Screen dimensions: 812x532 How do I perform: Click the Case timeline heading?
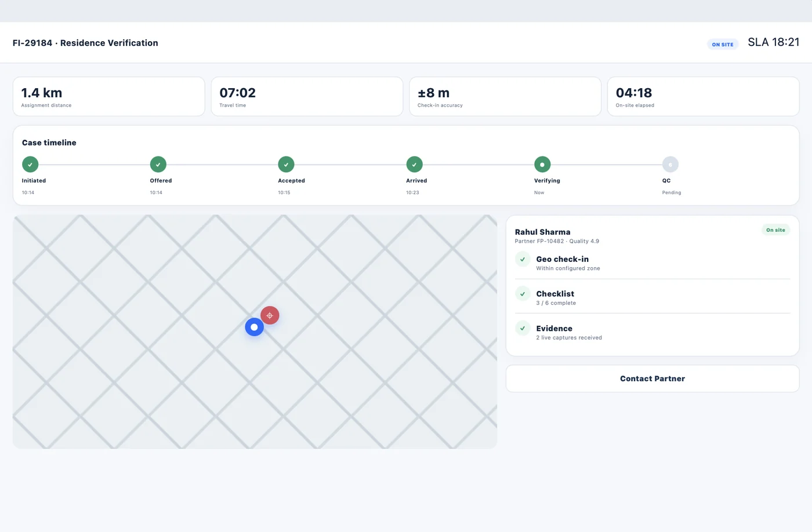click(x=49, y=143)
